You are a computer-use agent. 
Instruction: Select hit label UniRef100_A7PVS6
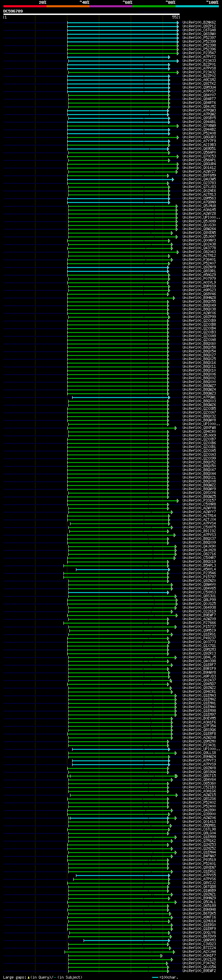(x=199, y=879)
